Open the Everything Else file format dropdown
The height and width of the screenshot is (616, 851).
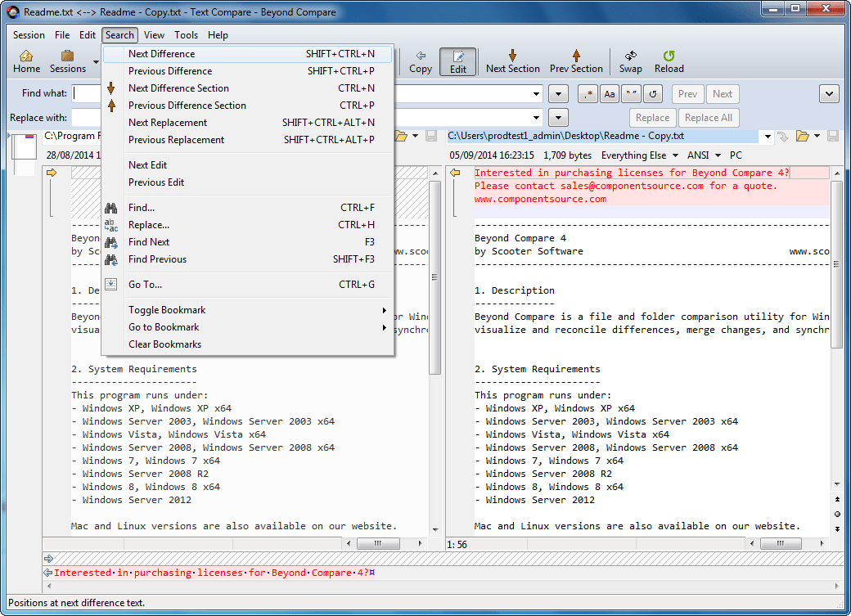(x=639, y=155)
